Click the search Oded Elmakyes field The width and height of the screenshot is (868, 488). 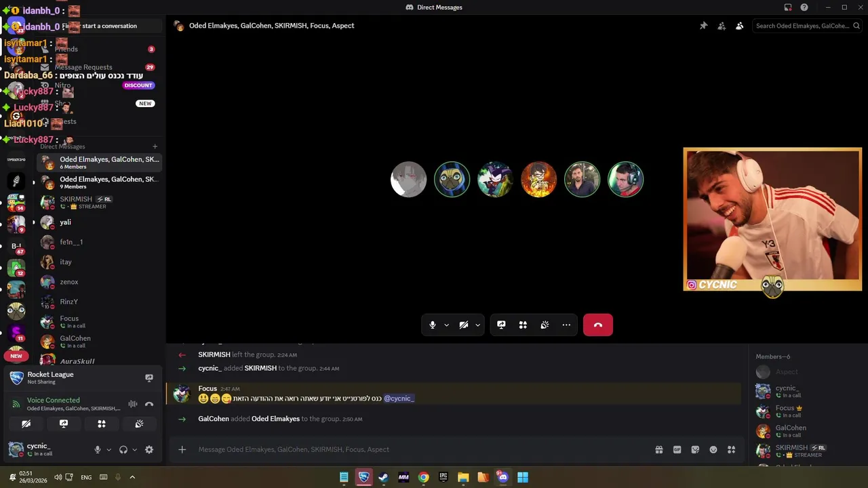pyautogui.click(x=807, y=26)
